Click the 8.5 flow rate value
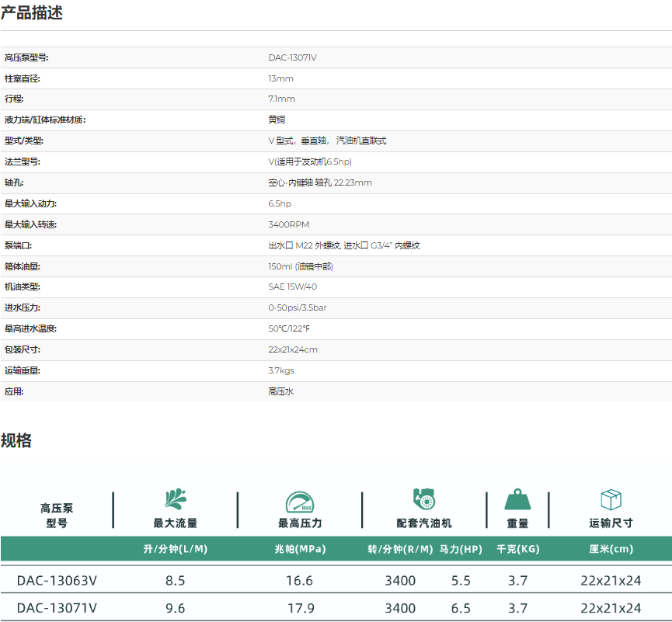Viewport: 672px width, 622px height. [175, 580]
